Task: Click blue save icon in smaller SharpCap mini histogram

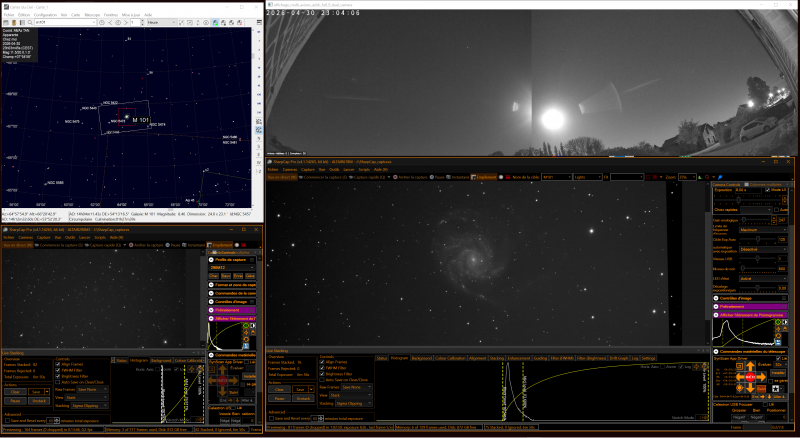Action: 246,346
